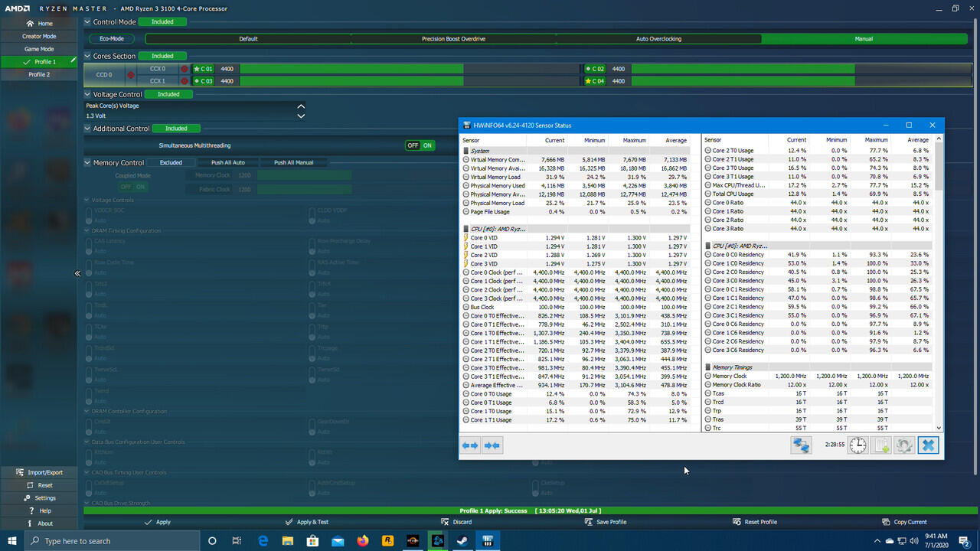Click HWiNFO expand columns arrows button
980x551 pixels.
(x=470, y=445)
